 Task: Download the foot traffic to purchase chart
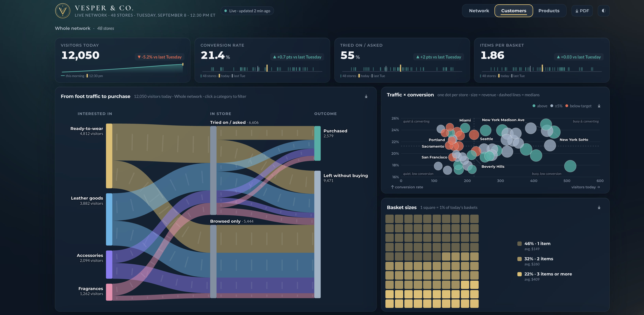click(366, 96)
